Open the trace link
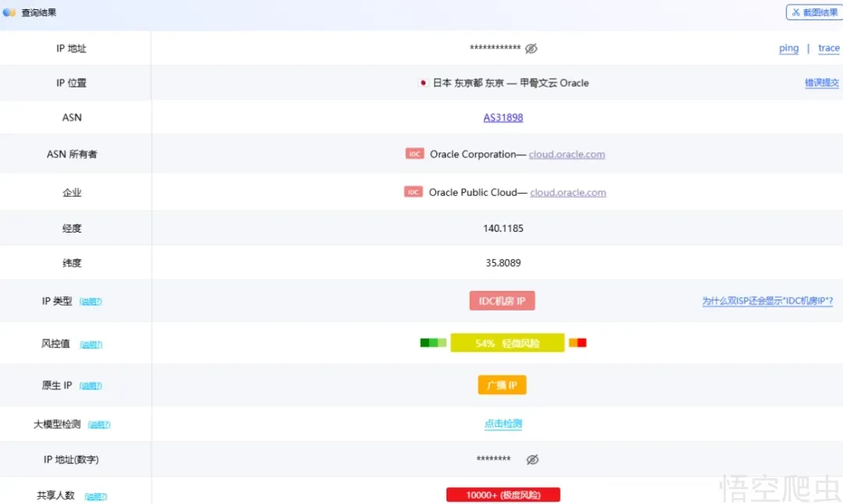This screenshot has width=843, height=504. click(828, 48)
